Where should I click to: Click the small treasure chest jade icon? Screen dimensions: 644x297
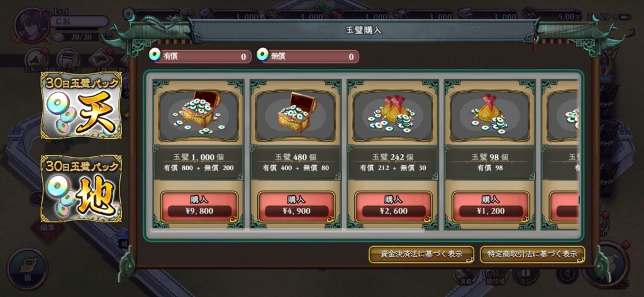pyautogui.click(x=296, y=116)
